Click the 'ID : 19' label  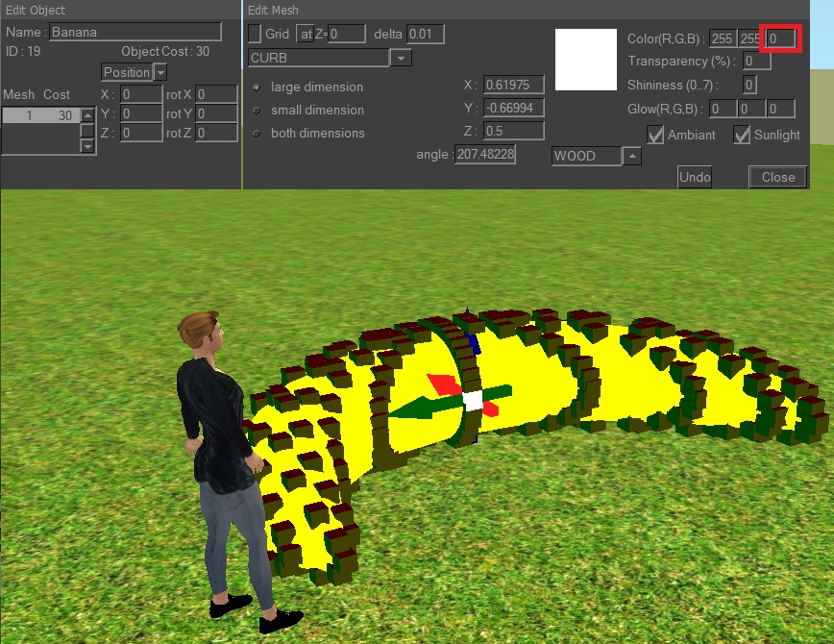23,51
